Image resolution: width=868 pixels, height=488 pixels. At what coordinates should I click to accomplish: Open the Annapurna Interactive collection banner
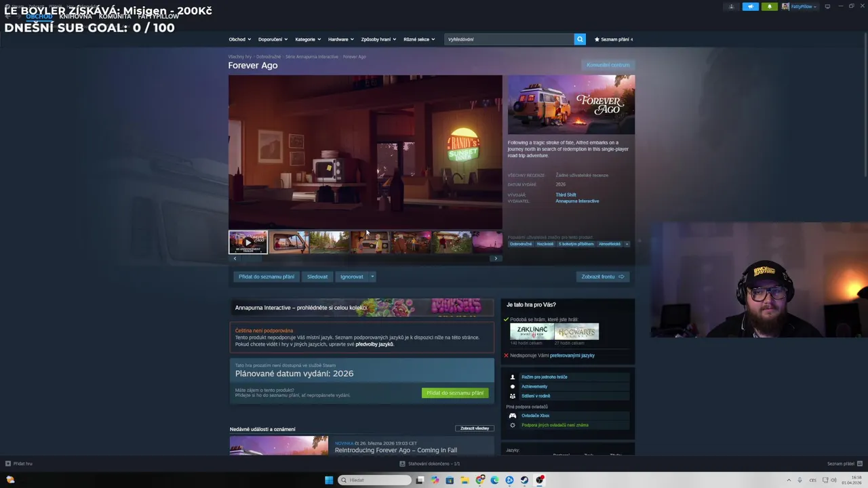362,308
